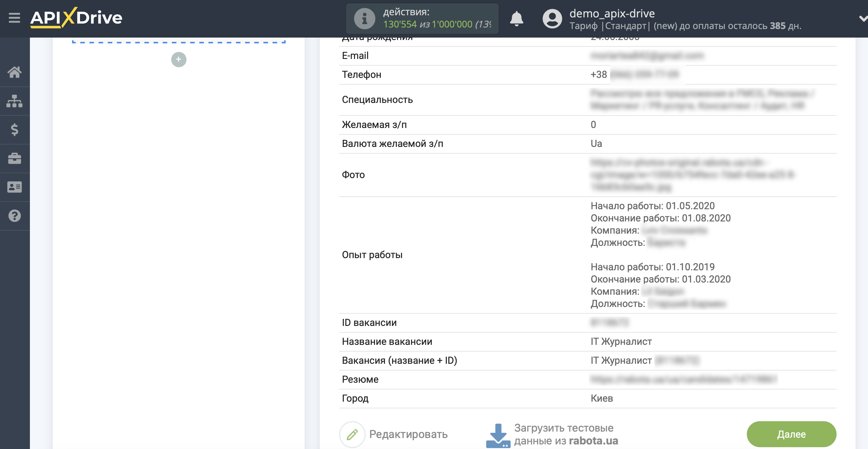The image size is (868, 449).
Task: Click the ID вакансии label
Action: [369, 323]
